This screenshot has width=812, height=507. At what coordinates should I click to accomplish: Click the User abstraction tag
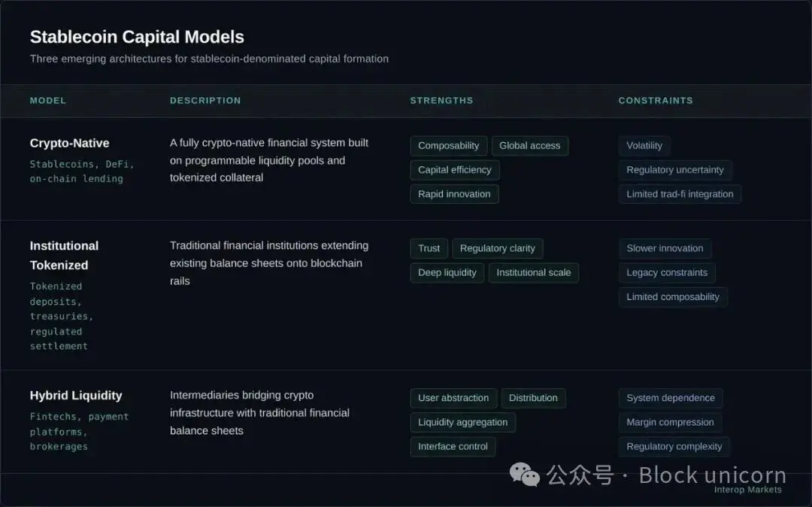point(453,398)
